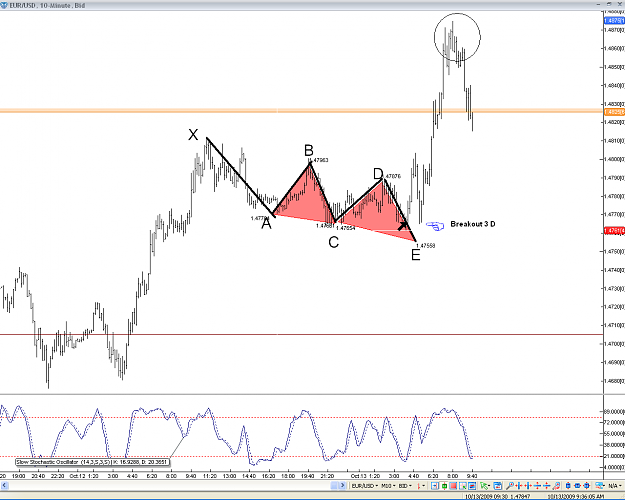This screenshot has width=625, height=500.
Task: Click the orange horizontal-line price label 1.4825
Action: coord(614,112)
